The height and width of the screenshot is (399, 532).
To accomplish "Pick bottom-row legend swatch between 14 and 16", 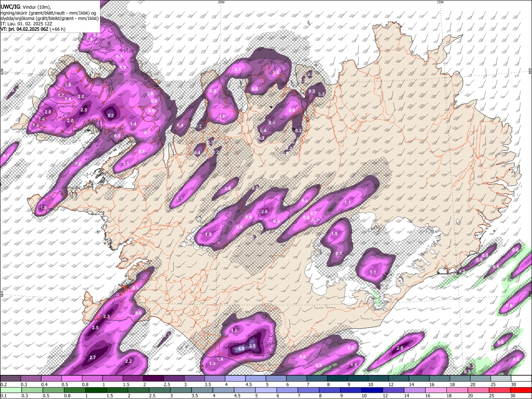I will click(415, 390).
